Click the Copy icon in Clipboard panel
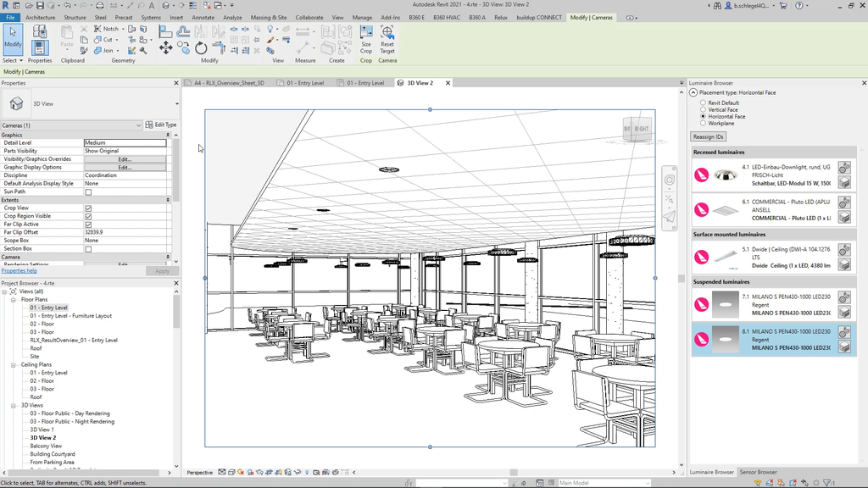 pyautogui.click(x=84, y=40)
